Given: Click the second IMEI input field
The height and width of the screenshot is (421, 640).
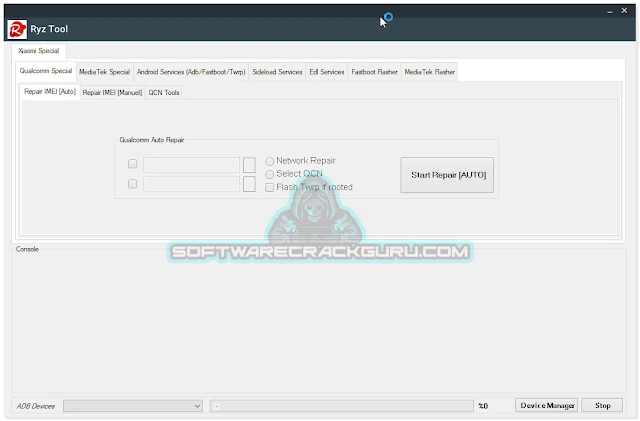Looking at the screenshot, I should [x=191, y=184].
